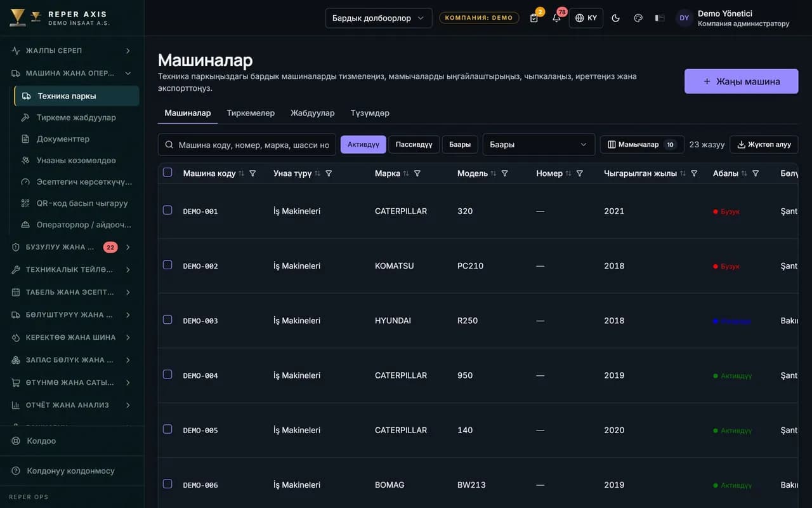Open notifications bell with badge 78
This screenshot has height=508, width=812.
(556, 18)
